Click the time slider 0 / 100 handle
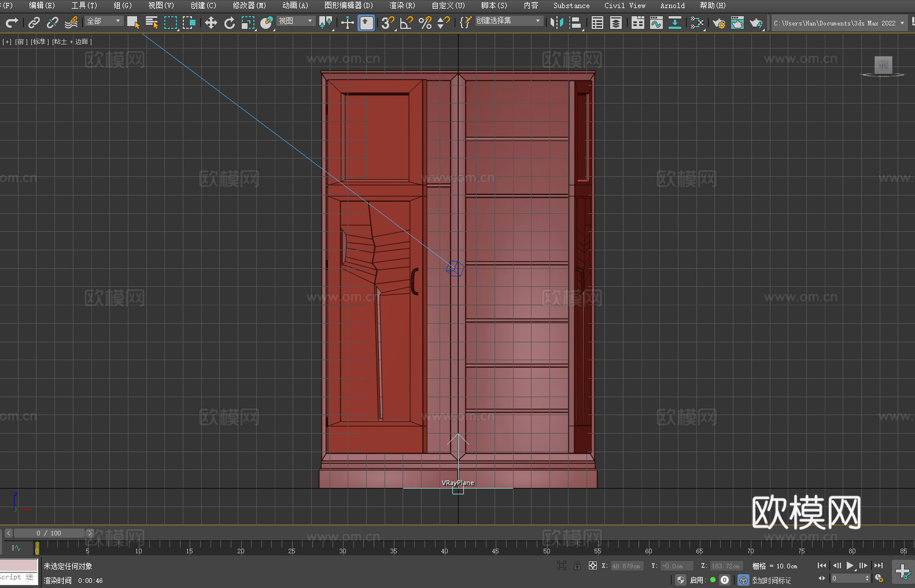 [49, 533]
